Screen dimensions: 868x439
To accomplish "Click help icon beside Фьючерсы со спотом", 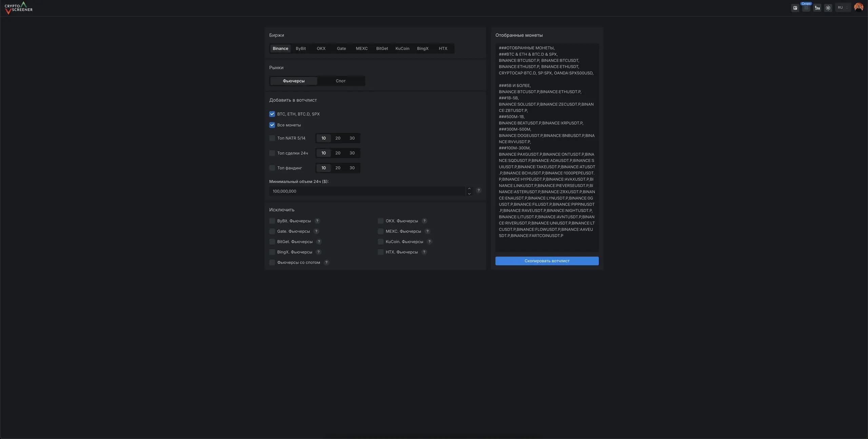I will (326, 262).
